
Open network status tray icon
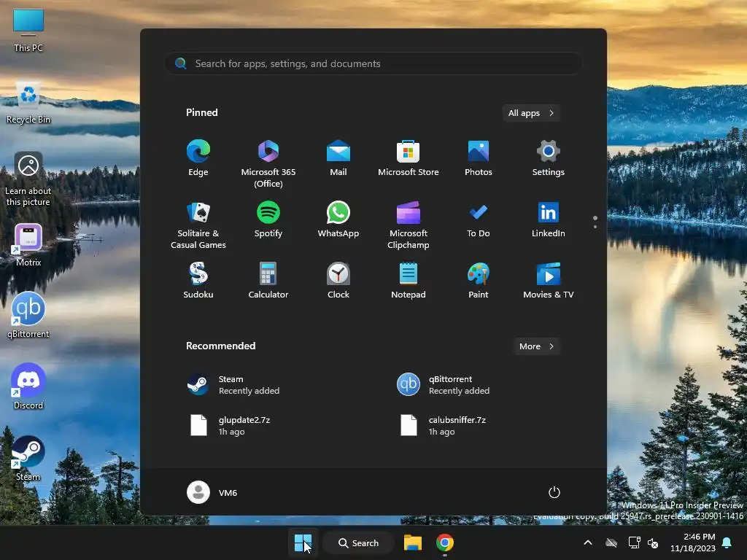click(634, 542)
